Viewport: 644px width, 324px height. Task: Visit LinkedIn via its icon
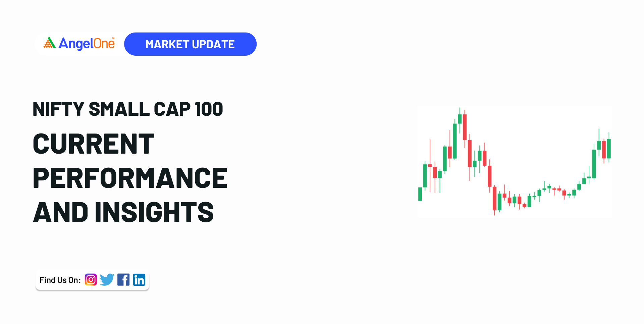coord(139,280)
